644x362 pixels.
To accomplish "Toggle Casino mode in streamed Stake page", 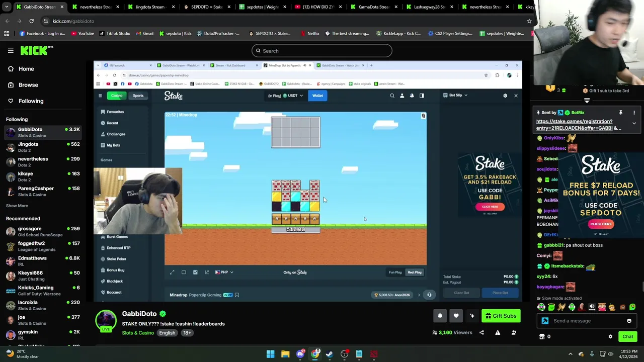I will (x=117, y=96).
